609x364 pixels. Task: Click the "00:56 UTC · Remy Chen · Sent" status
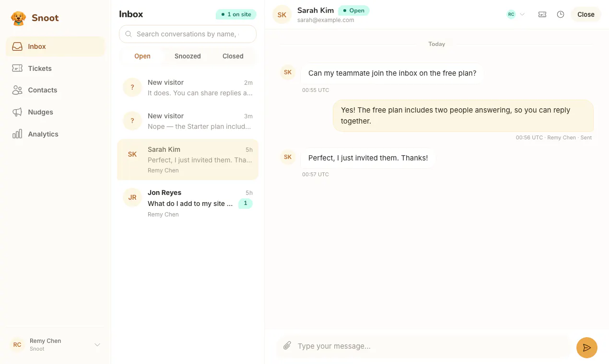[x=554, y=137]
